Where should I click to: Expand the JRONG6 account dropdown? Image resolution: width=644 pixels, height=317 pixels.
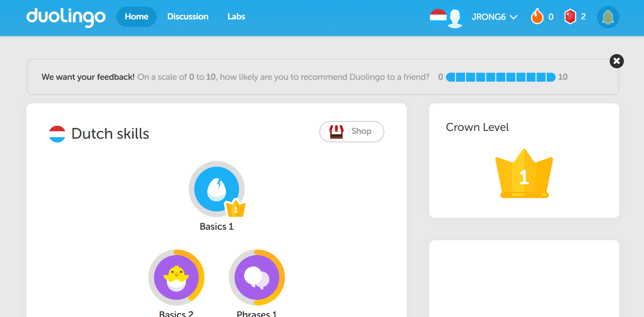click(x=494, y=17)
